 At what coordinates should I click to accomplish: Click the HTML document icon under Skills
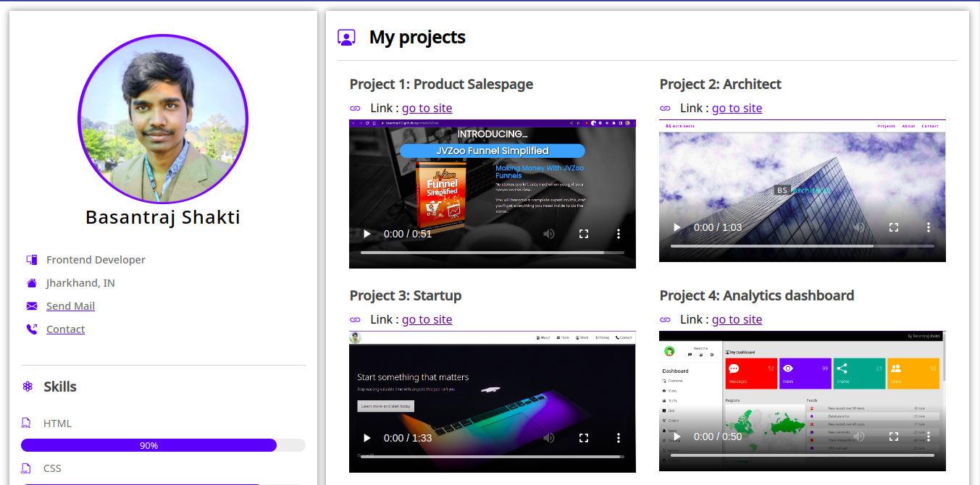coord(28,423)
